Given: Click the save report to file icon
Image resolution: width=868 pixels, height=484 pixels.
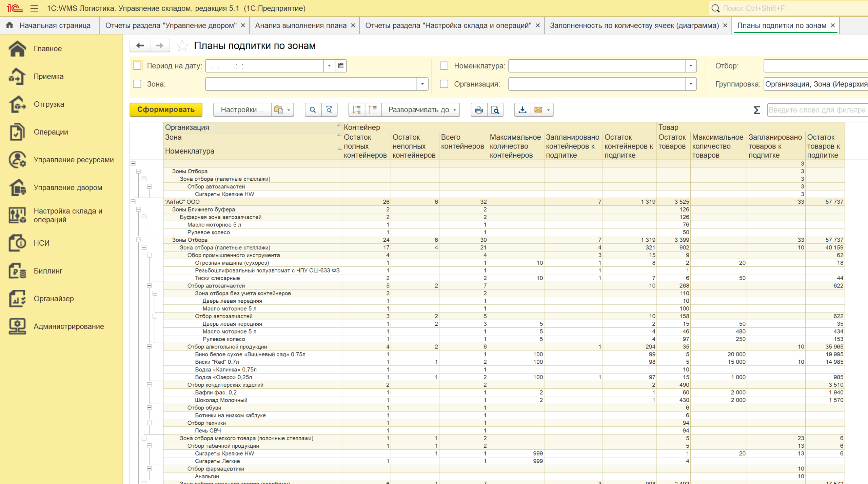Looking at the screenshot, I should [522, 110].
